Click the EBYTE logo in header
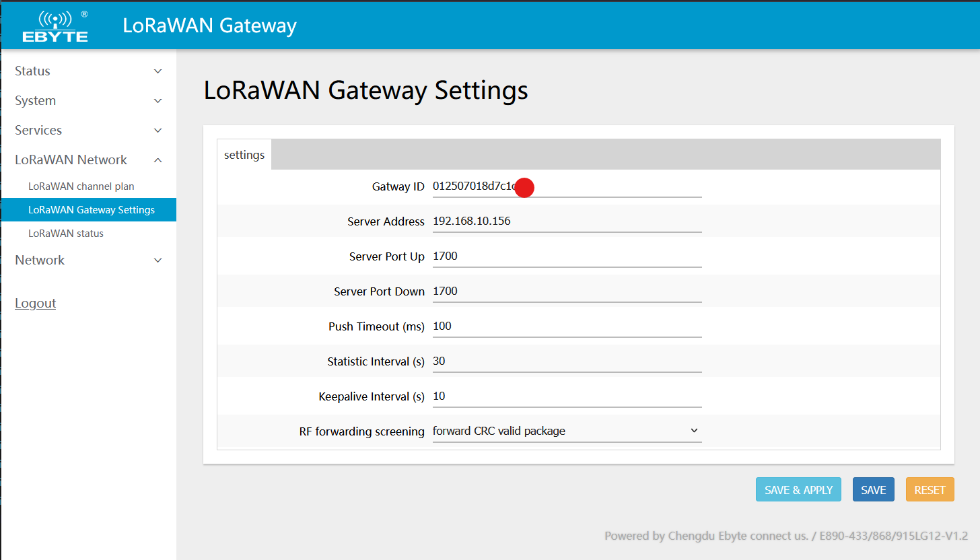Screen dimensions: 980x560 (x=55, y=26)
